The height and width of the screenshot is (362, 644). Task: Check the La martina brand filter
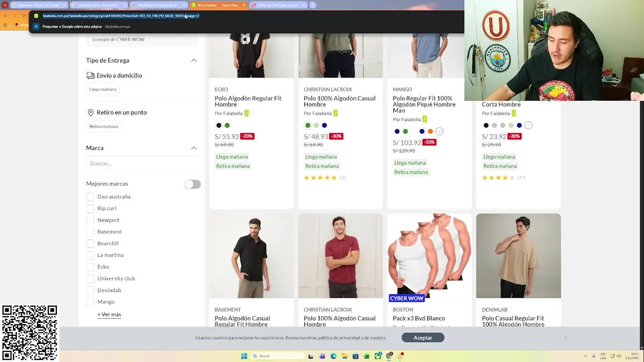point(90,255)
